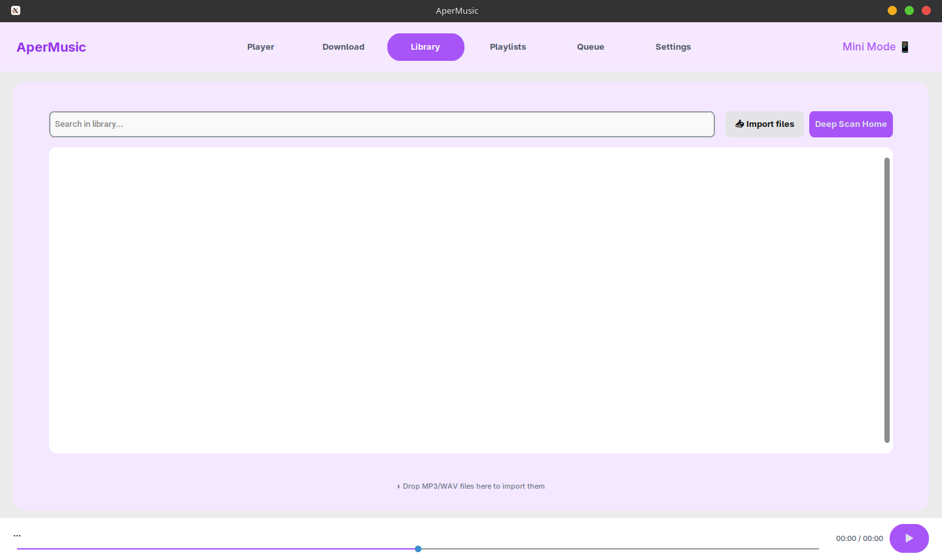Focus the Search in library field
This screenshot has width=942, height=560.
[382, 124]
